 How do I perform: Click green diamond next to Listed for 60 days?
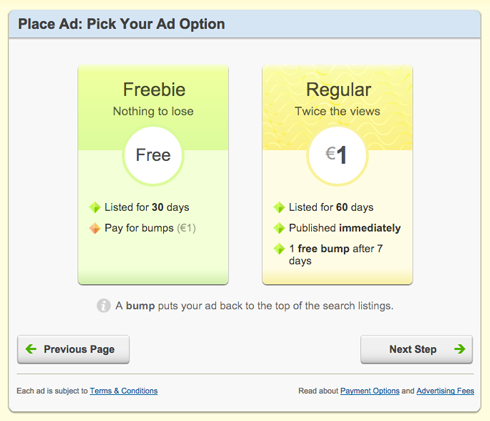tap(279, 207)
